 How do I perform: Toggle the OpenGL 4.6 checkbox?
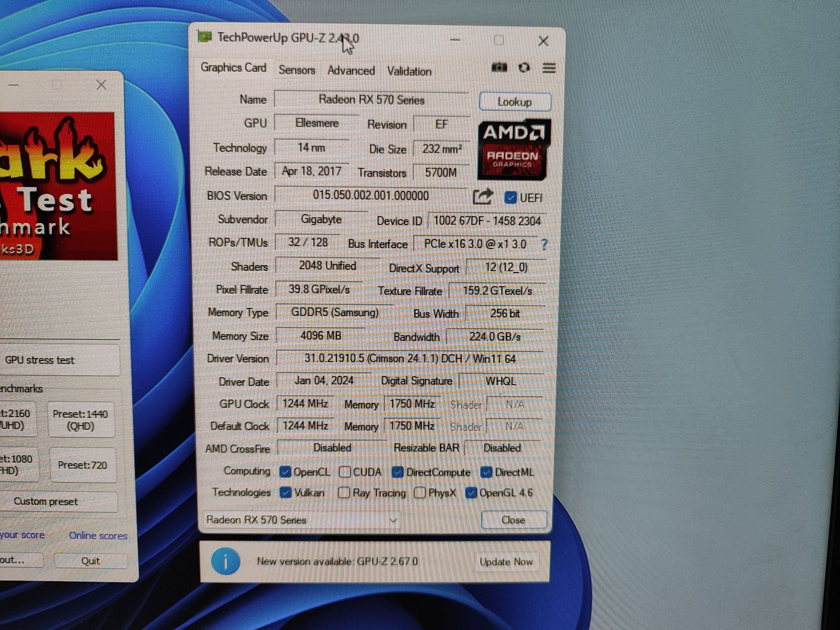(x=471, y=493)
